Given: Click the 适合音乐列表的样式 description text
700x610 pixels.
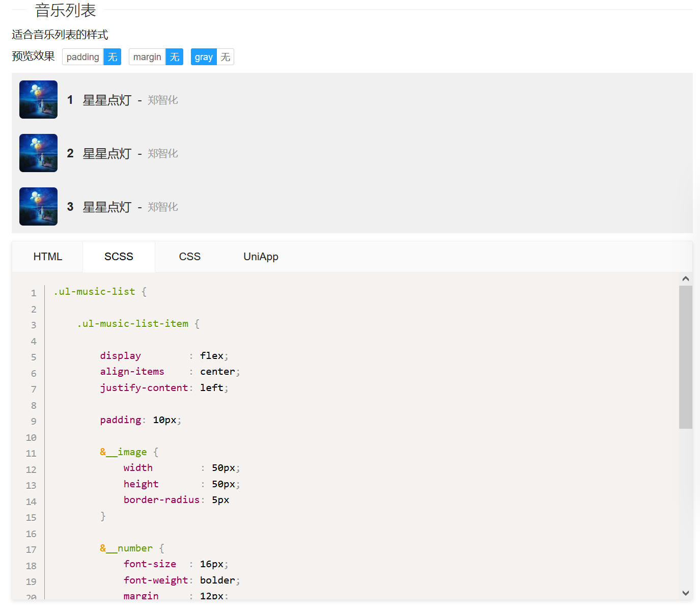Looking at the screenshot, I should [x=60, y=35].
